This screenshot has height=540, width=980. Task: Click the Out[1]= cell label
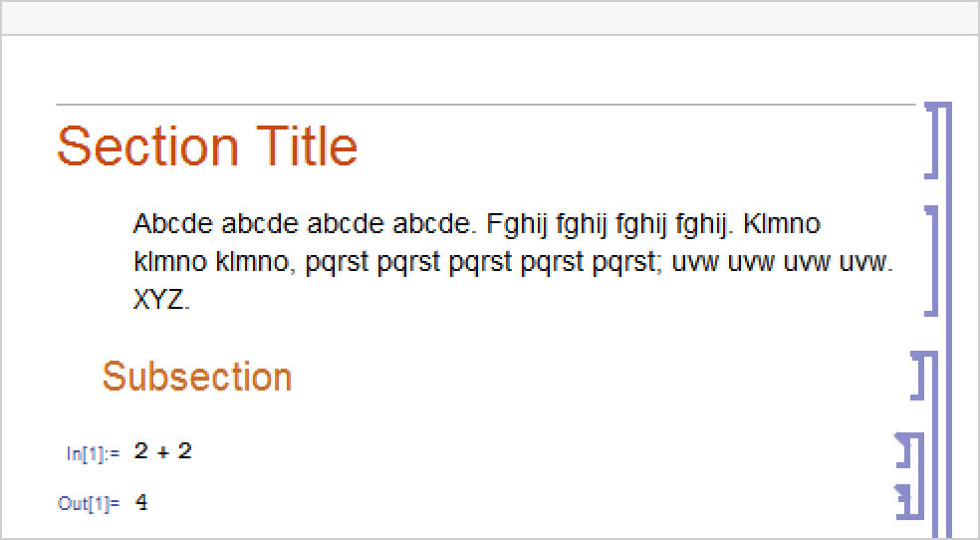tap(89, 504)
